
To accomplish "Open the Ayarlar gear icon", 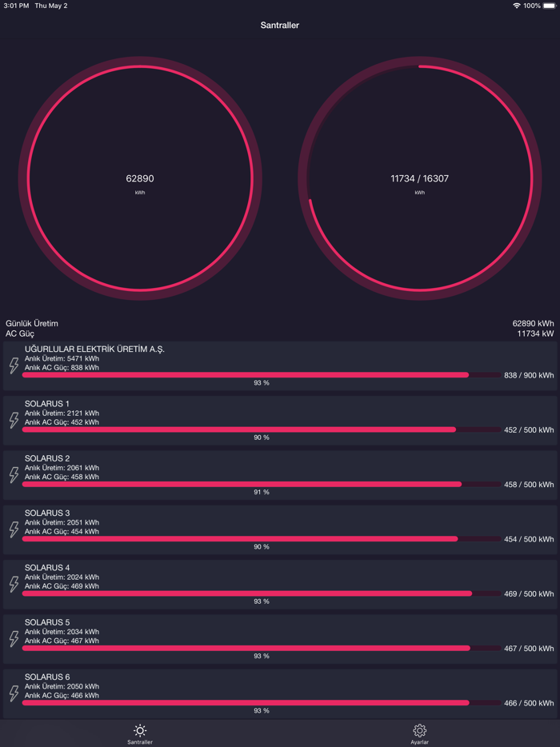I will (x=419, y=730).
